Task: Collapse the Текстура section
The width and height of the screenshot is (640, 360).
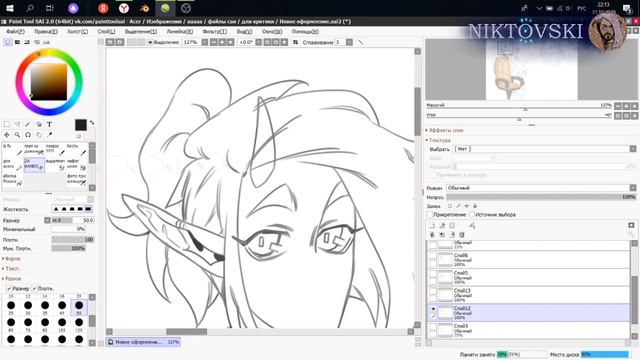Action: point(438,140)
